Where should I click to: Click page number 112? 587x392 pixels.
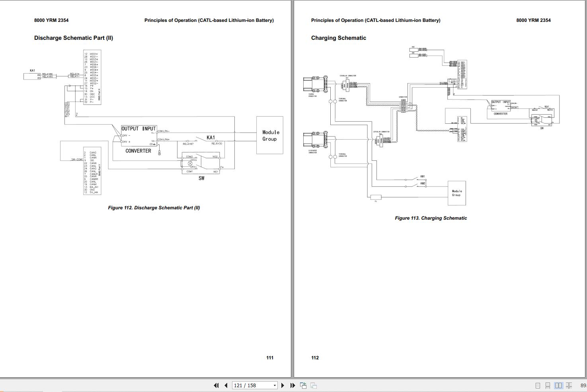tap(315, 358)
